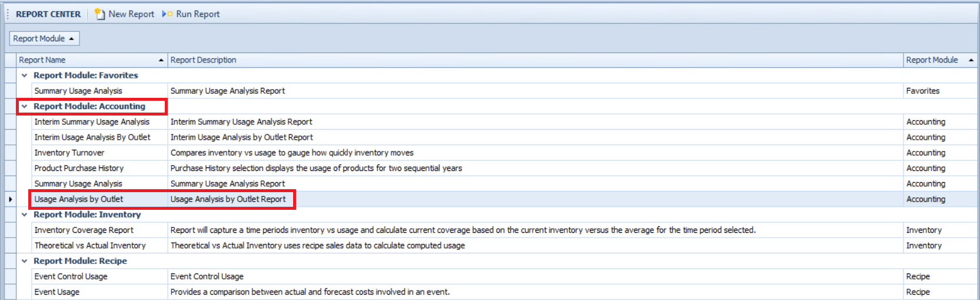Select Summary Usage Analysis under Favorites
The height and width of the screenshot is (300, 980).
coord(78,91)
